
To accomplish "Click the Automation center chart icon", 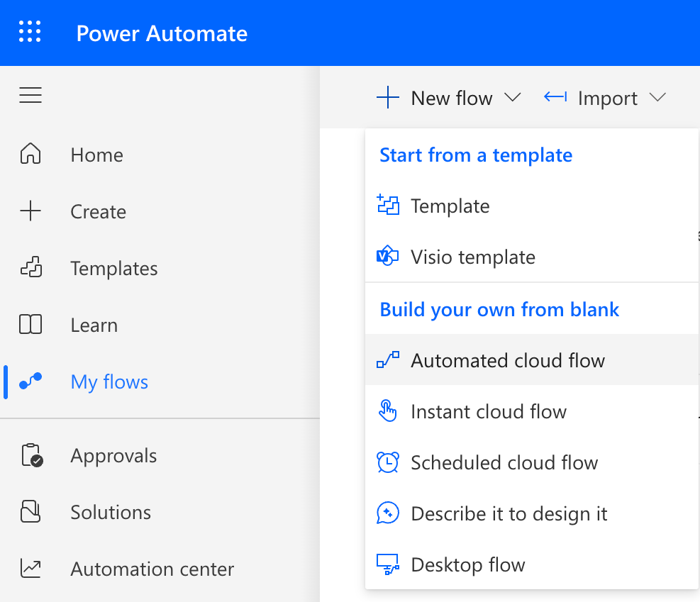I will click(30, 569).
